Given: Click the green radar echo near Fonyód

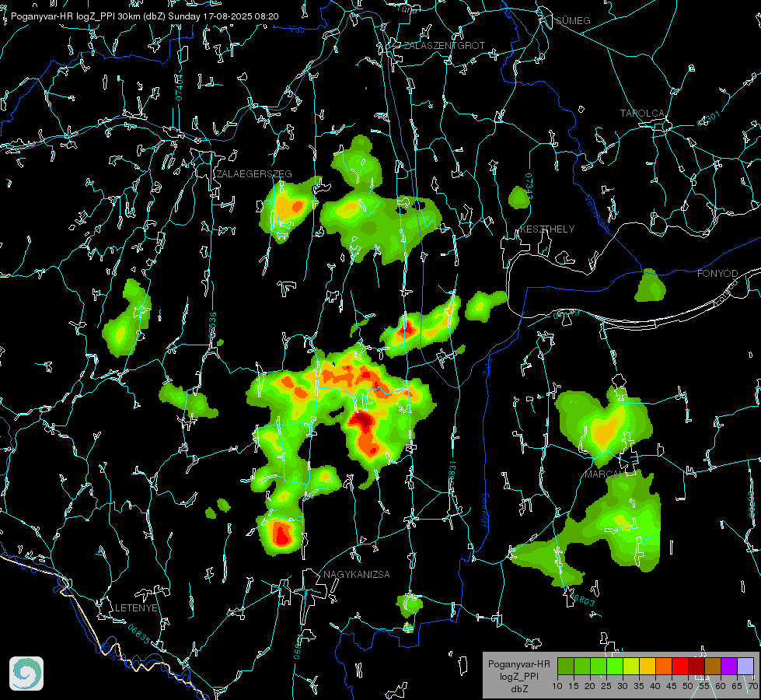Looking at the screenshot, I should pos(651,286).
